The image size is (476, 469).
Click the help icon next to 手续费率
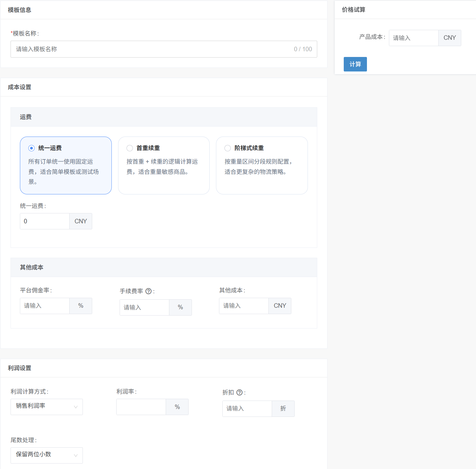tap(149, 291)
